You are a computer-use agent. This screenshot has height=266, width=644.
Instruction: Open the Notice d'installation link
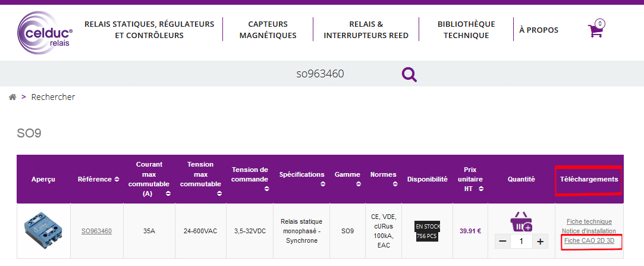589,231
